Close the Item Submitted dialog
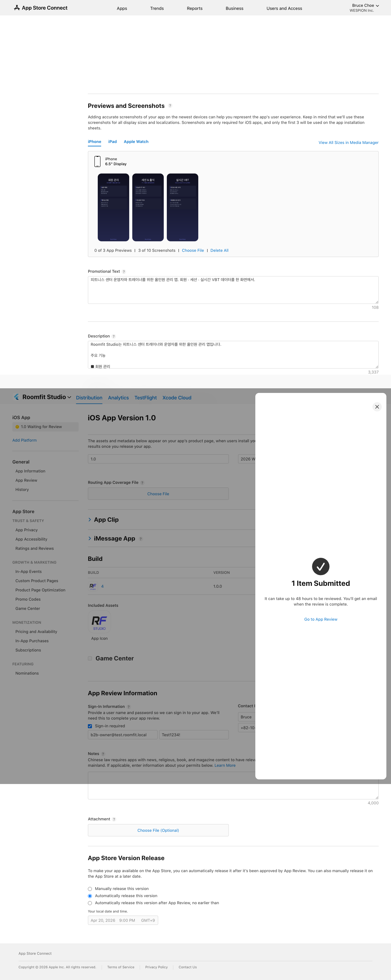Viewport: 391px width, 980px height. pos(377,407)
